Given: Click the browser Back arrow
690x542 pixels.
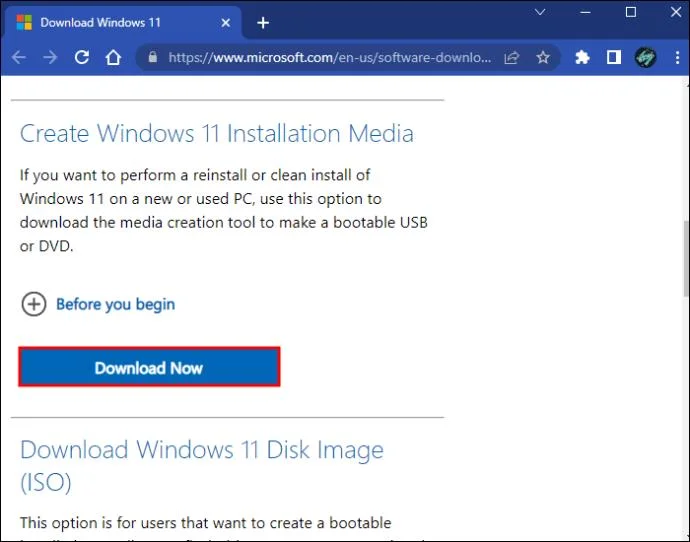Looking at the screenshot, I should click(18, 57).
